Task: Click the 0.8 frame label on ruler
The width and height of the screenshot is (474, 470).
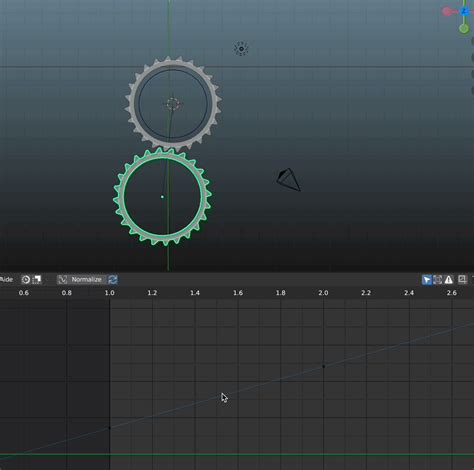Action: point(67,293)
